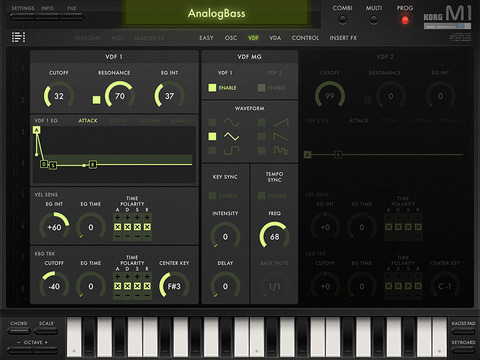Viewport: 480px width, 360px height.
Task: Switch to COMBI mode
Action: pyautogui.click(x=342, y=20)
